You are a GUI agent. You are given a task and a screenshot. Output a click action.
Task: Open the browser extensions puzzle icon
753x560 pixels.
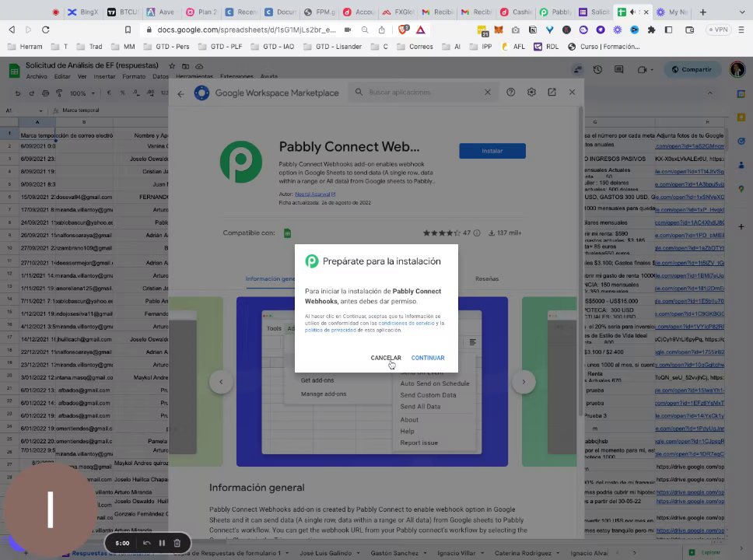[x=651, y=30]
